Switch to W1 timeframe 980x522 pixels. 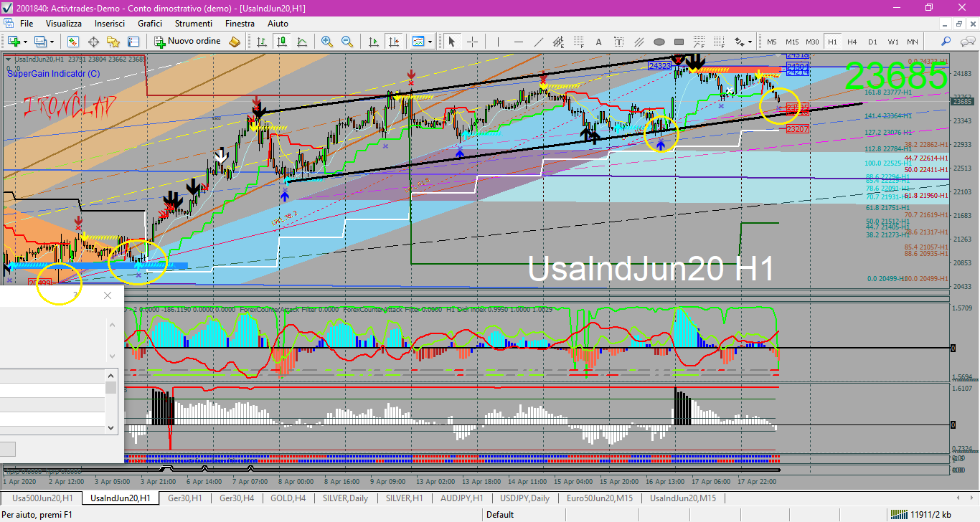click(x=892, y=42)
